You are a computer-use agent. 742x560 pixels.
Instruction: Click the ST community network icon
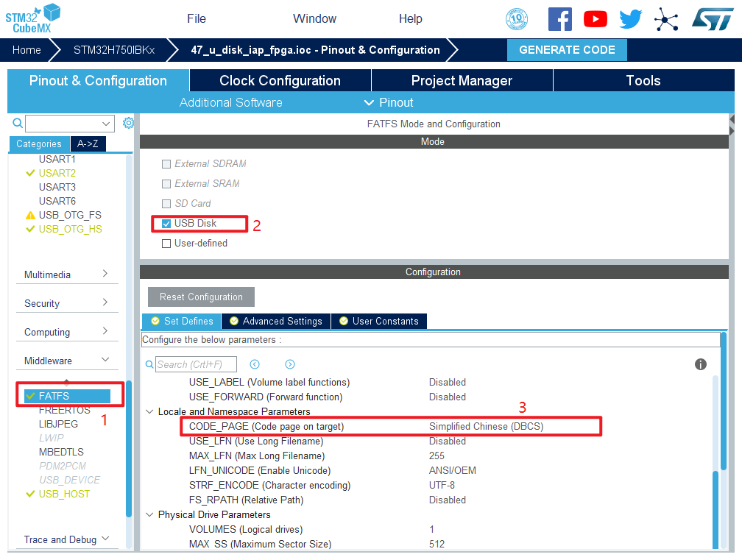point(666,19)
